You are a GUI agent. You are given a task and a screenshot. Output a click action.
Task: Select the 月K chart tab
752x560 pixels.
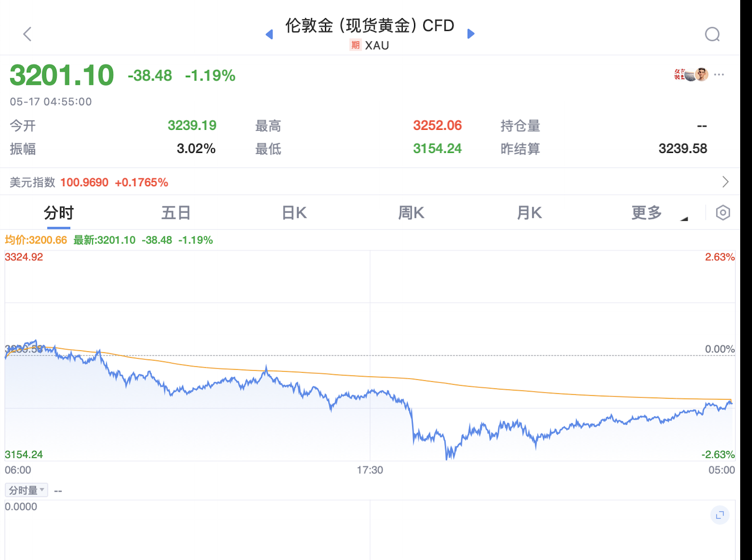(529, 213)
